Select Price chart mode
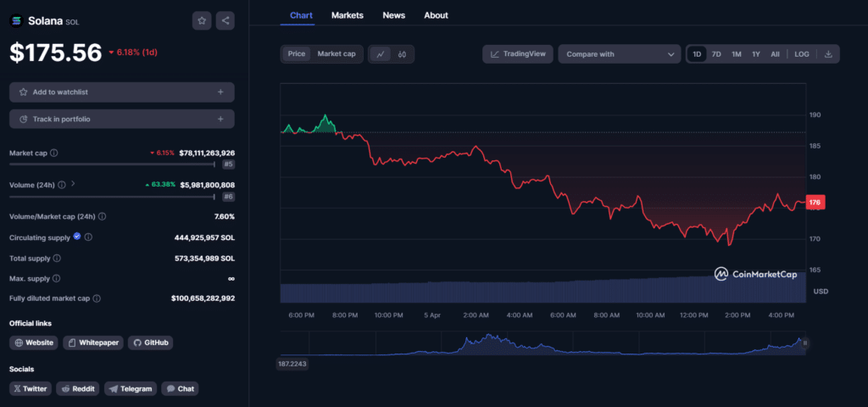The image size is (868, 407). click(296, 54)
